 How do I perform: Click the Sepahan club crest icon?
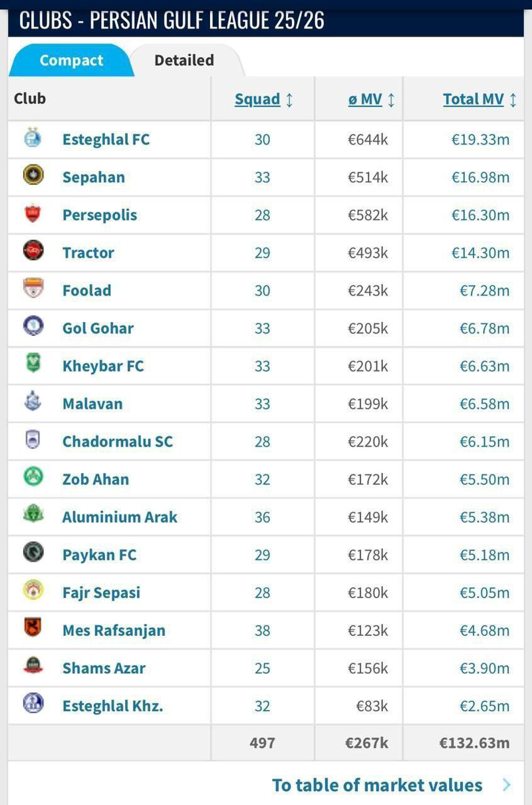(x=33, y=176)
